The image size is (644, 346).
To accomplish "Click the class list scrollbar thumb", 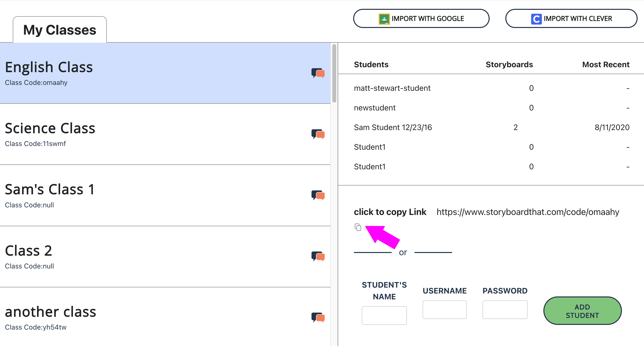I will [x=334, y=73].
